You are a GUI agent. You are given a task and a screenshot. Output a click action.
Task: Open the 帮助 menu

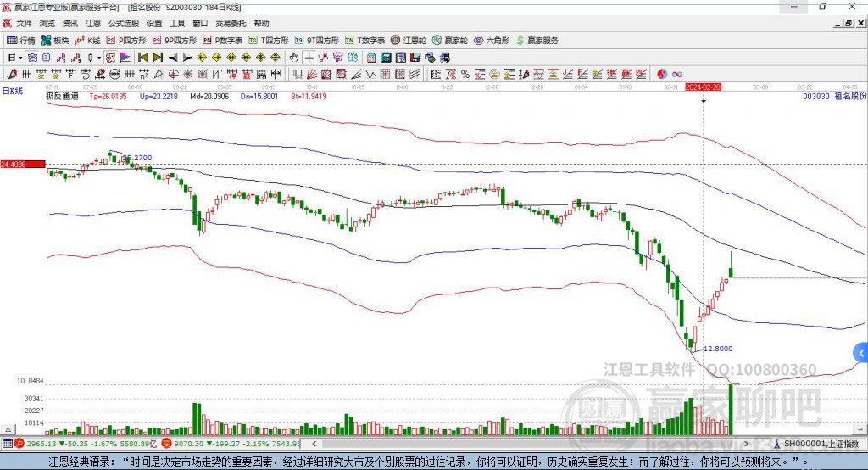click(x=261, y=23)
